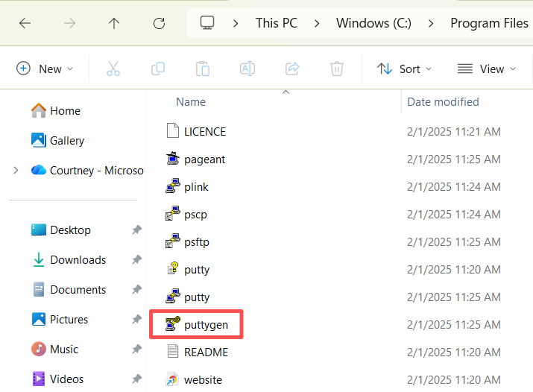The image size is (533, 392).
Task: Unpin Pictures using its pin icon
Action: tap(136, 319)
